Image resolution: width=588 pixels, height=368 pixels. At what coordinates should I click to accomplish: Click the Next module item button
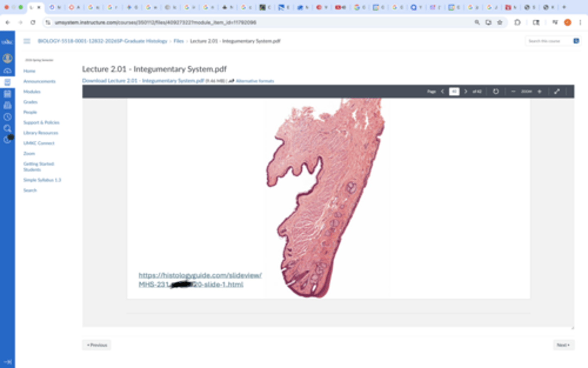tap(563, 345)
